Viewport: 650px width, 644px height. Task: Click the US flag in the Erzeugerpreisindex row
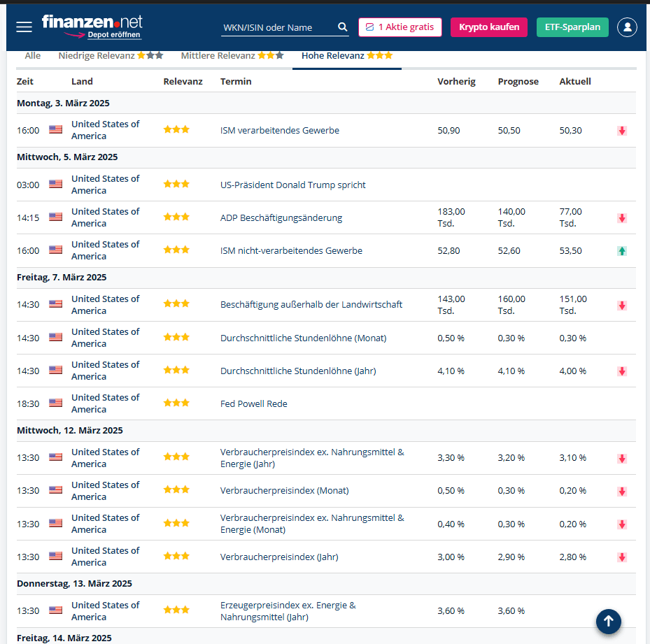[x=55, y=610]
